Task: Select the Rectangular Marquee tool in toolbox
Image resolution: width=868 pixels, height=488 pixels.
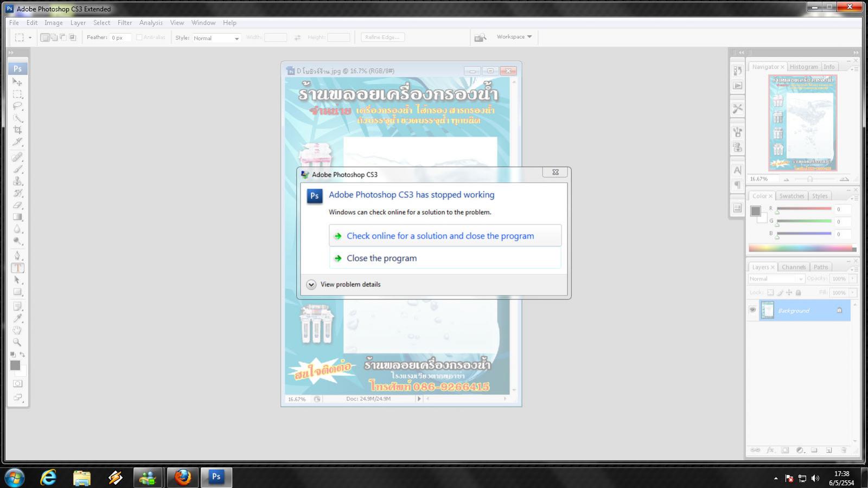Action: pos(17,94)
